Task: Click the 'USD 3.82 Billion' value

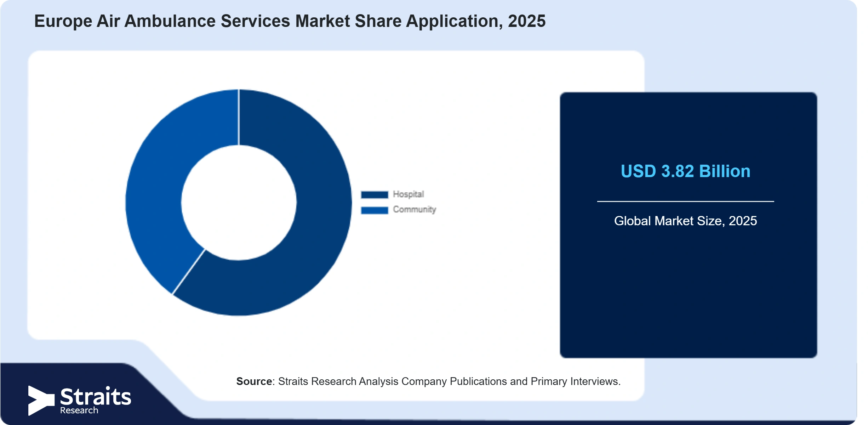Action: pos(685,171)
